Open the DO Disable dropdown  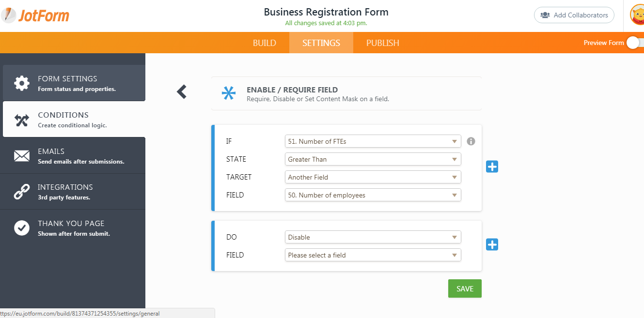(373, 237)
